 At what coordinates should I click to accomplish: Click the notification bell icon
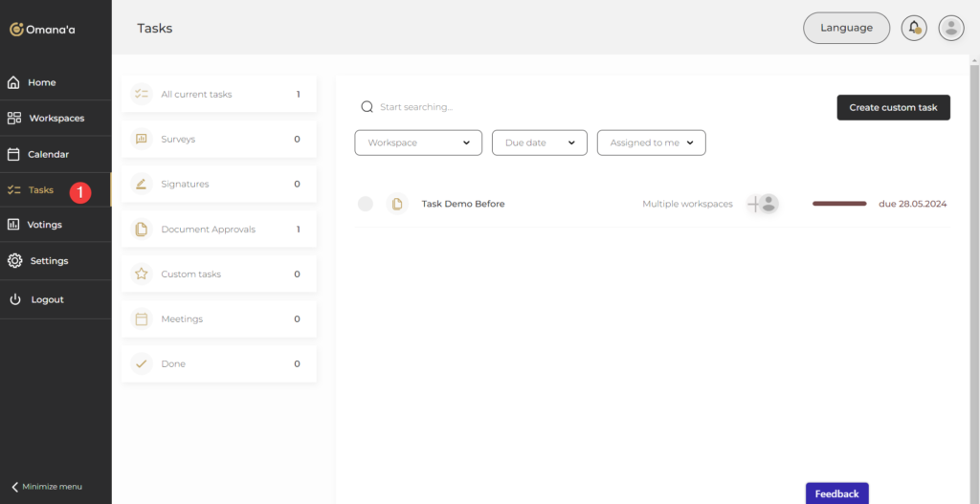point(914,28)
